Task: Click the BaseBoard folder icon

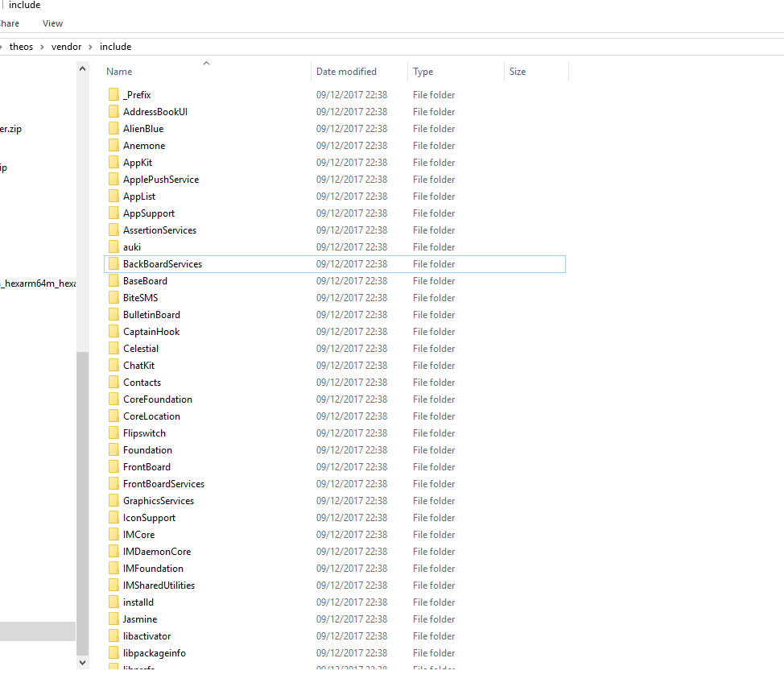Action: coord(114,281)
